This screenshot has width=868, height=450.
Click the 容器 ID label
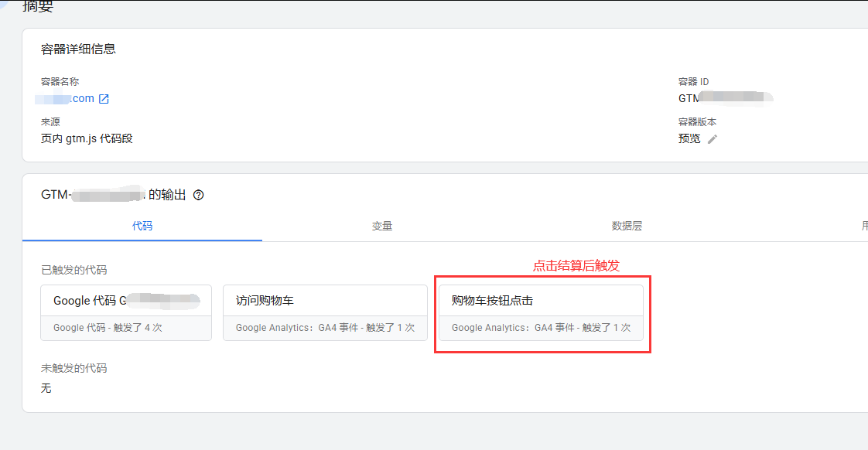tap(693, 81)
